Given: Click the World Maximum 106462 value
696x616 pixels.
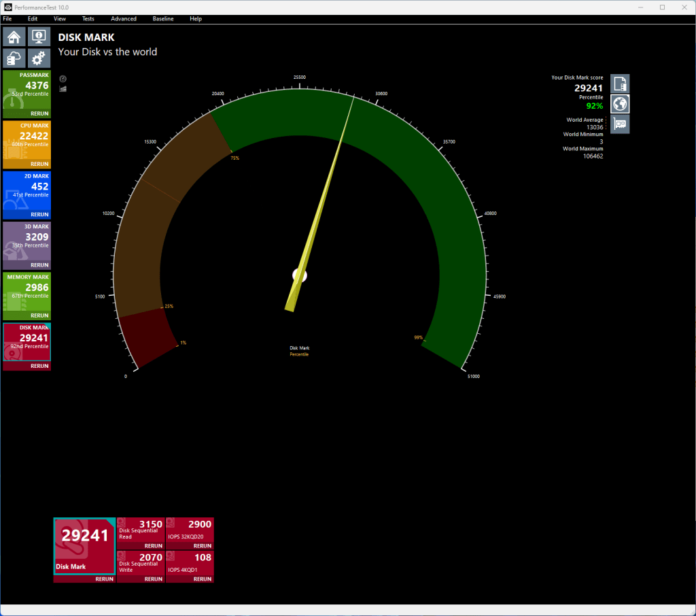Looking at the screenshot, I should [593, 156].
